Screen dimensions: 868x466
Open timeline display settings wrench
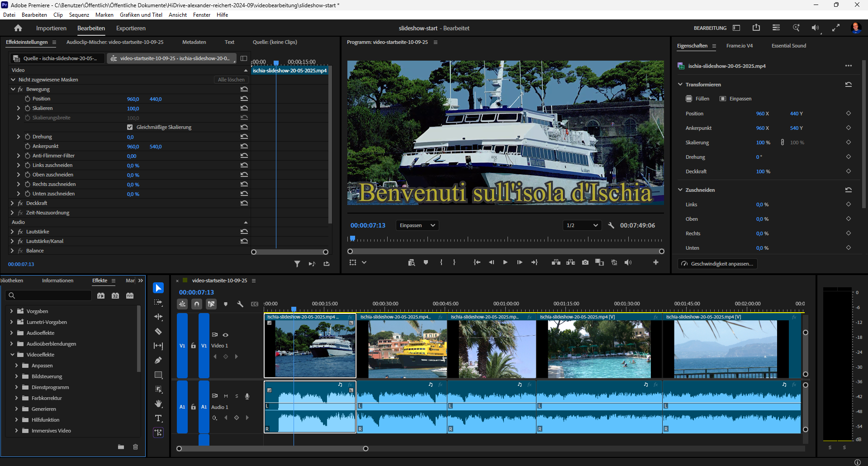(x=240, y=304)
